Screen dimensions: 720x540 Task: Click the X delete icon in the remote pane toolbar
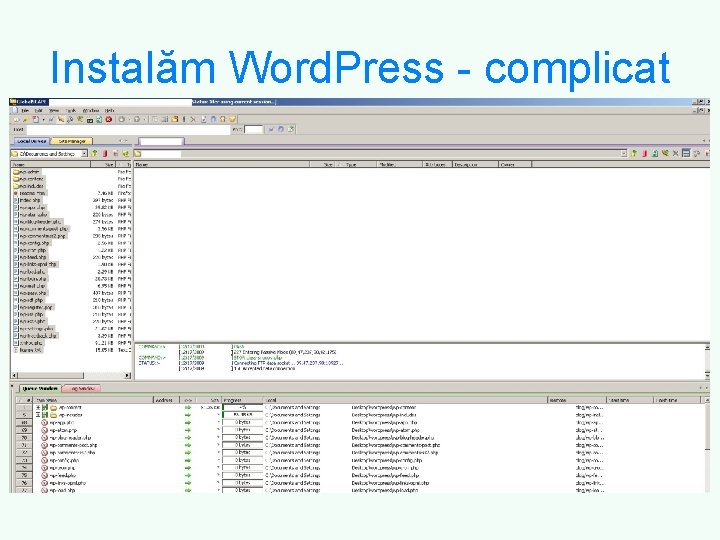pos(675,154)
